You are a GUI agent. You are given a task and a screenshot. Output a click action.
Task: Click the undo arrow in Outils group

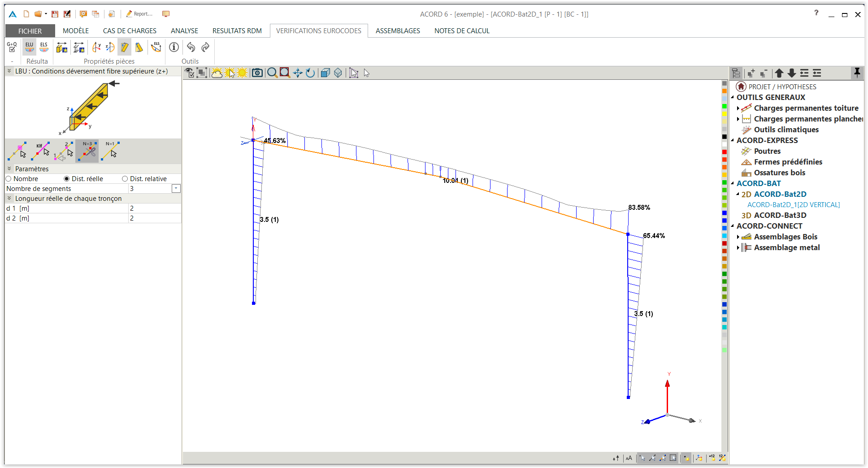191,47
